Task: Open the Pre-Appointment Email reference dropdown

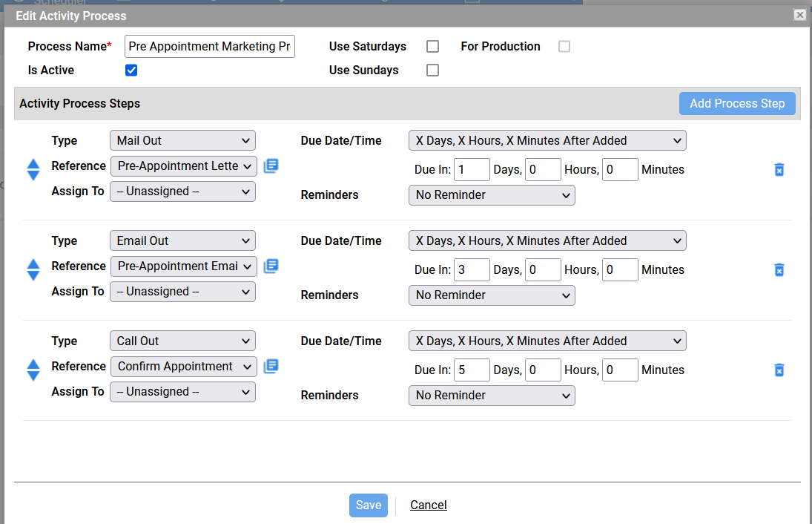Action: point(184,266)
